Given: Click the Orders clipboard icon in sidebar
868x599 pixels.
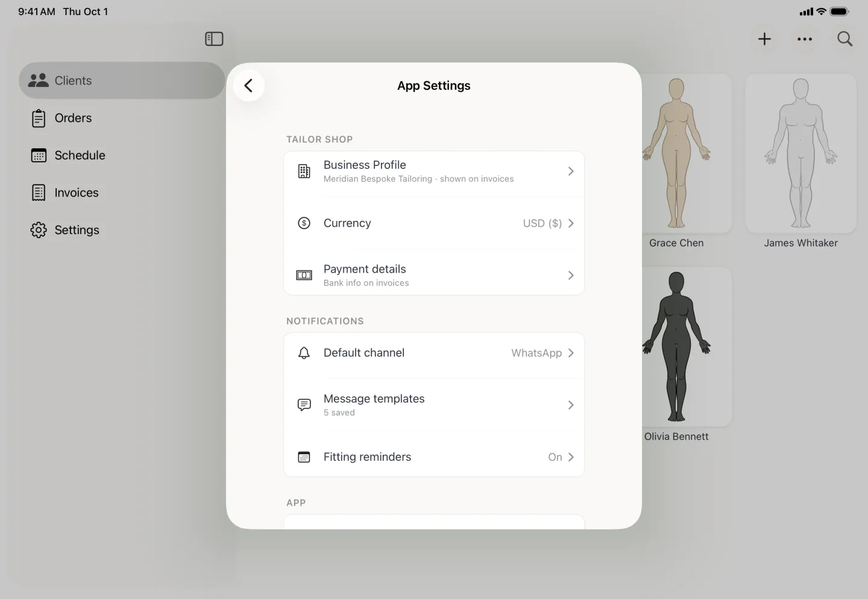Looking at the screenshot, I should pyautogui.click(x=39, y=118).
